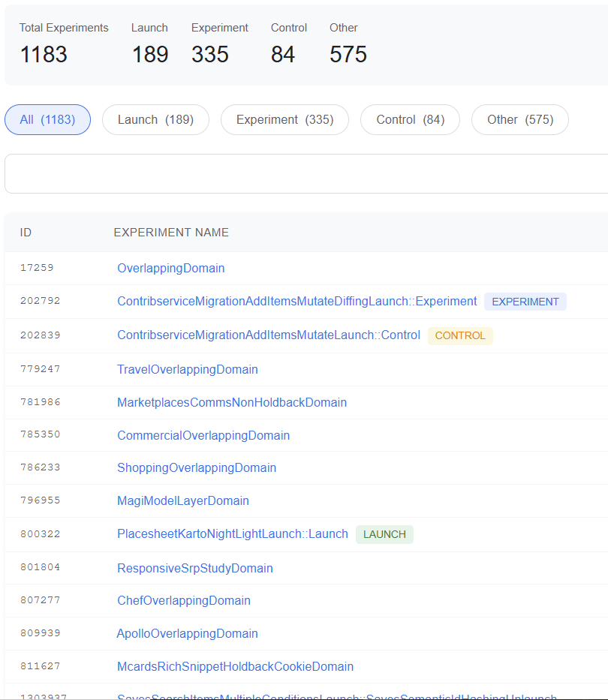Screen dimensions: 608x700
Task: Filter list by "Experiment (335)"
Action: 284,119
